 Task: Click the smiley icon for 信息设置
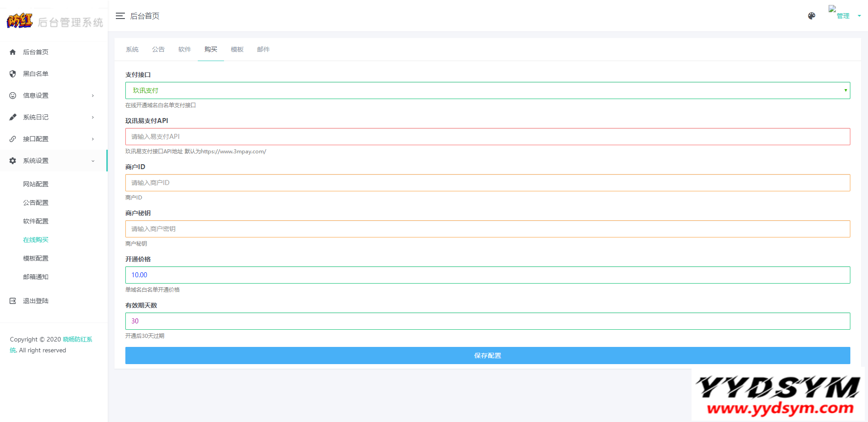point(13,95)
